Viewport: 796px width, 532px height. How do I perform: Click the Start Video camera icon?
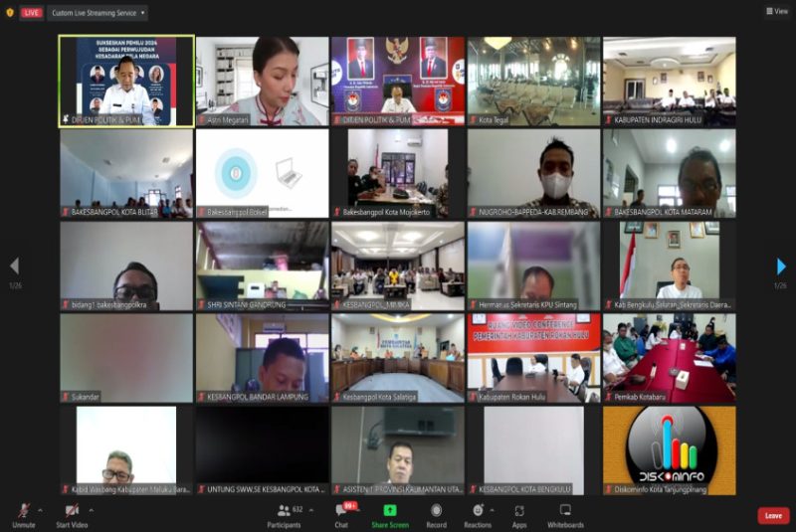(72, 510)
